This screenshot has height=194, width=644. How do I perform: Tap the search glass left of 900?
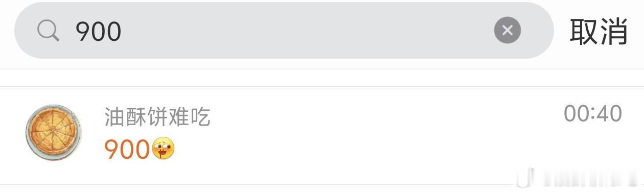click(49, 31)
